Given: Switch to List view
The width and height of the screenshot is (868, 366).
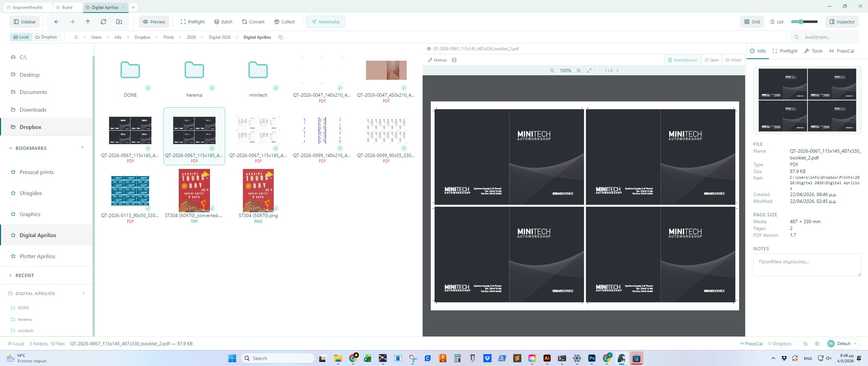Looking at the screenshot, I should pyautogui.click(x=776, y=22).
